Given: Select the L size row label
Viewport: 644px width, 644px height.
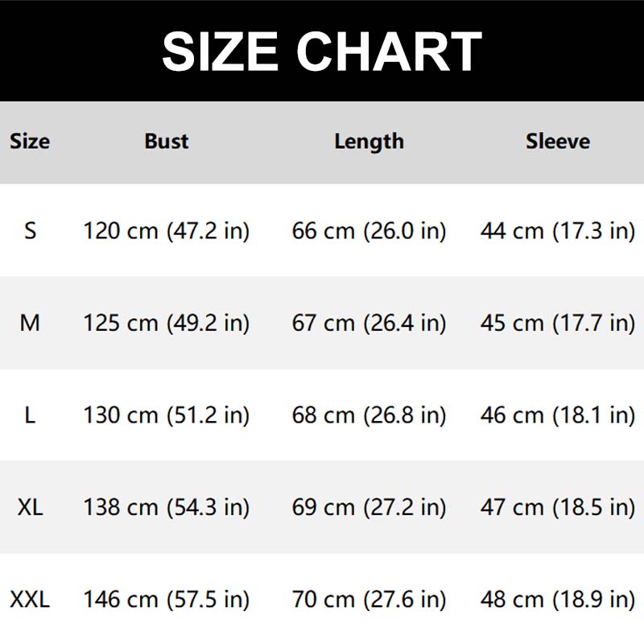Looking at the screenshot, I should click(30, 415).
